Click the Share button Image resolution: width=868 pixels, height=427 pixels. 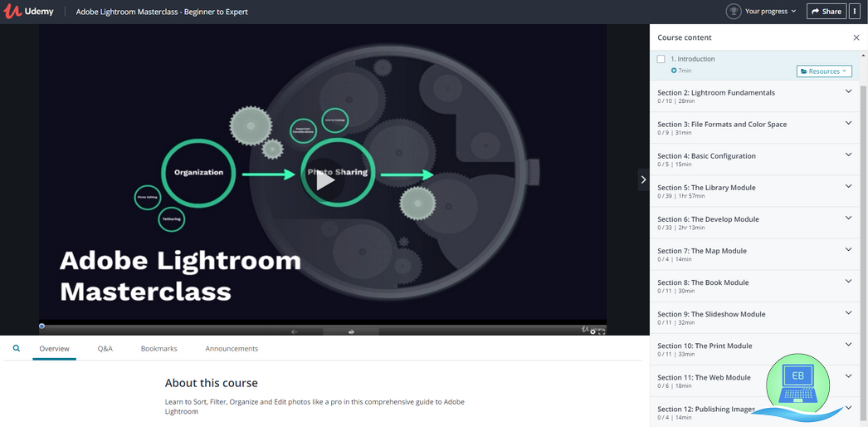pos(827,11)
